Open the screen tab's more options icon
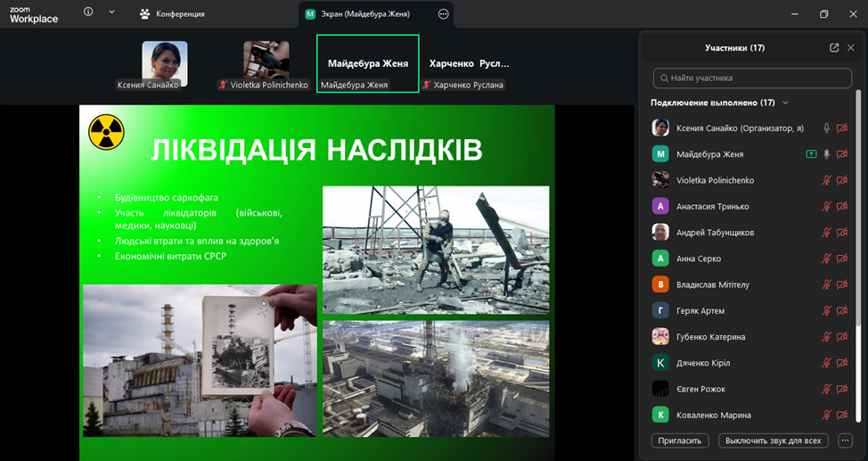Screen dimensions: 868x461 click(x=444, y=14)
